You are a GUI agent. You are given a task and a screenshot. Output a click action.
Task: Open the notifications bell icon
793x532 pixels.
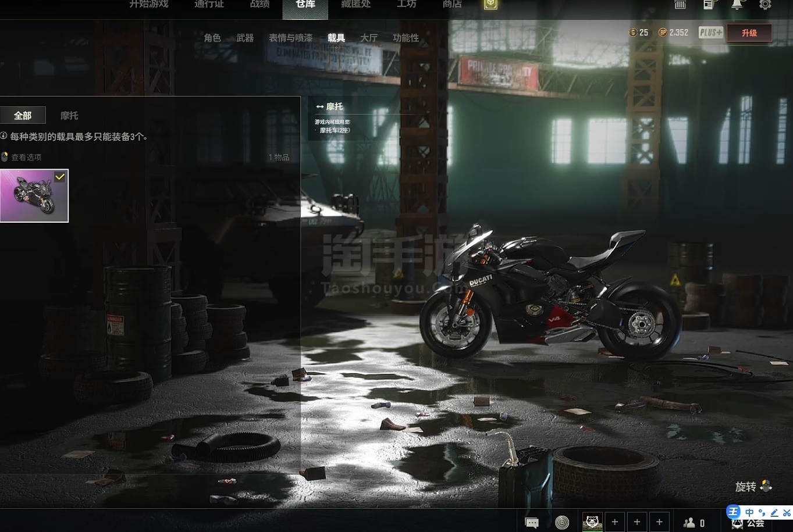point(737,5)
